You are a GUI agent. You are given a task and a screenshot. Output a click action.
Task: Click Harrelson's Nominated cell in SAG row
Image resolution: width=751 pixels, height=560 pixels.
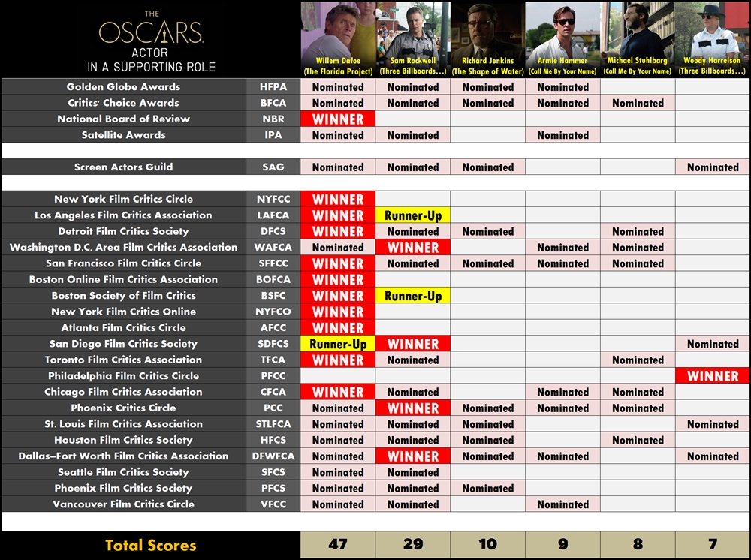(713, 167)
